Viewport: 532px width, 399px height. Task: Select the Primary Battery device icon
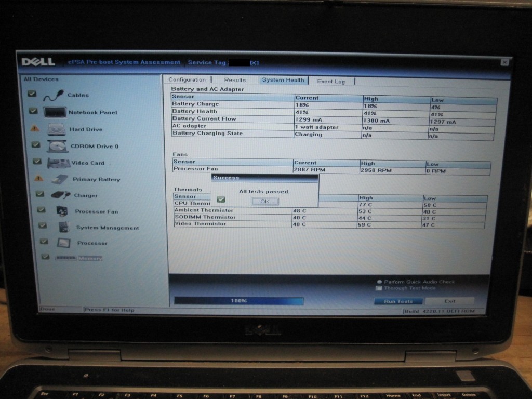click(60, 179)
